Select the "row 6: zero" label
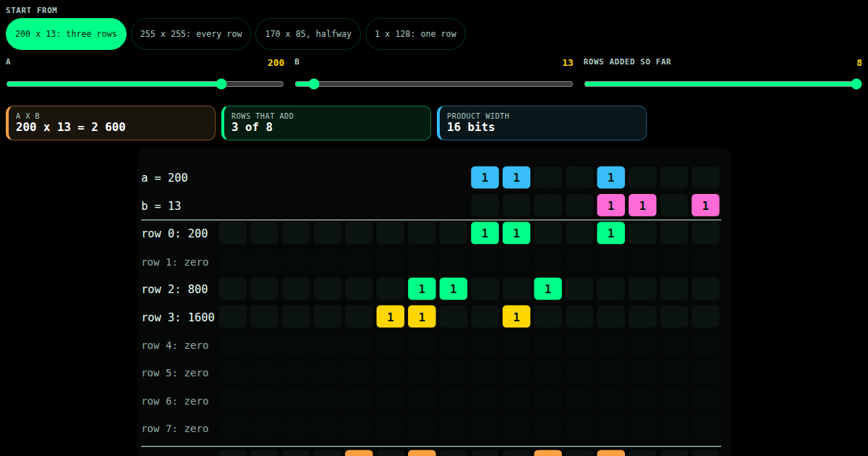 (175, 401)
